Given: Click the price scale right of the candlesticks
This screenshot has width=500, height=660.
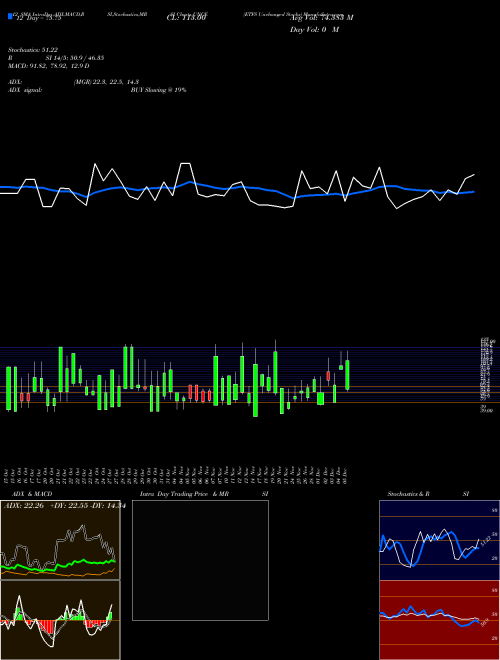Looking at the screenshot, I should [x=487, y=375].
